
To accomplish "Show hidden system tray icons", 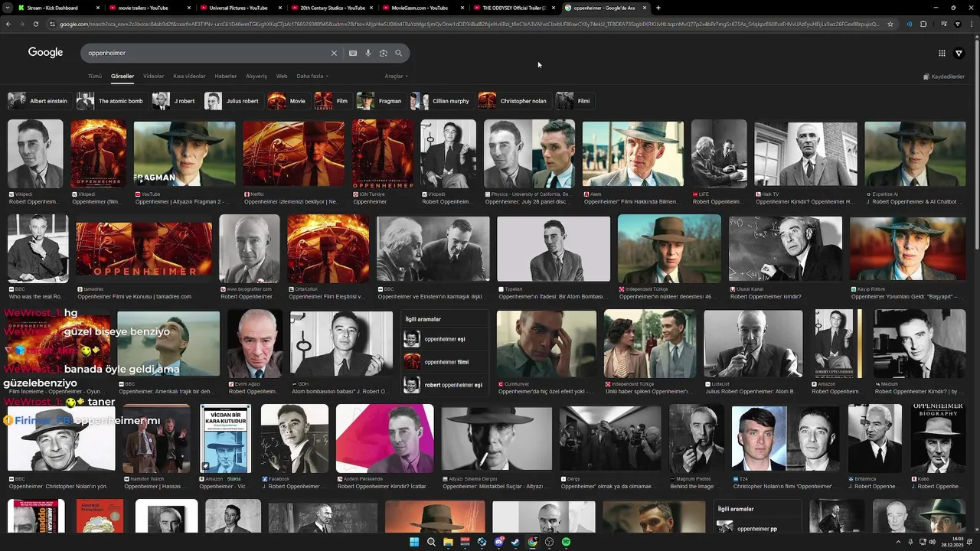I will [898, 542].
